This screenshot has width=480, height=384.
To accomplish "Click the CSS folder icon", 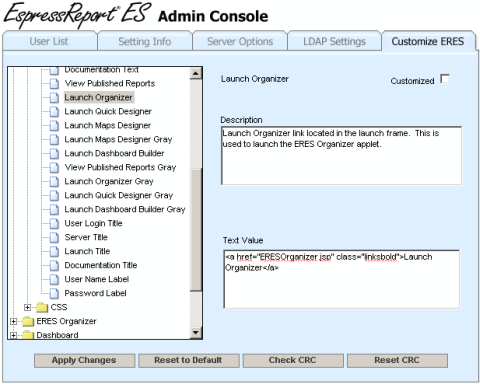I will click(42, 307).
